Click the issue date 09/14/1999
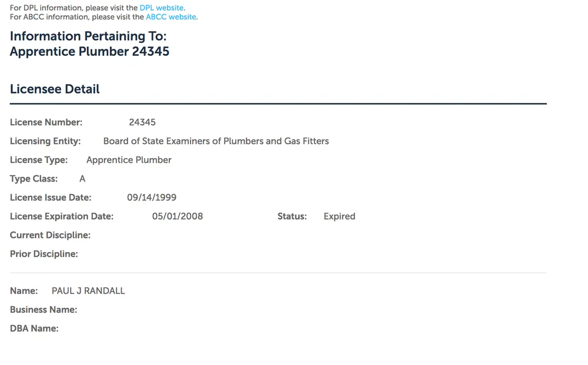Screen dimensions: 588x365 (x=152, y=197)
